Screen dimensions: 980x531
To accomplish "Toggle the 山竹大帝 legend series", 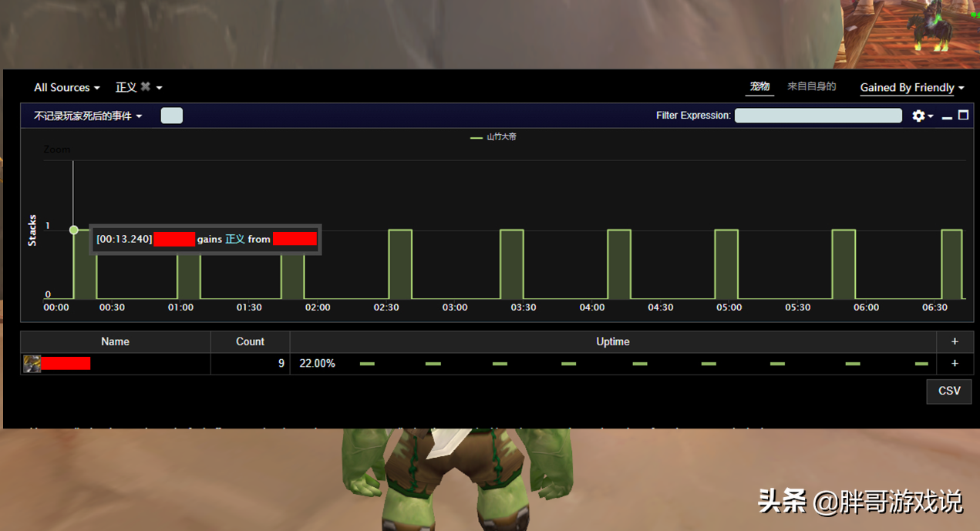I will (493, 137).
